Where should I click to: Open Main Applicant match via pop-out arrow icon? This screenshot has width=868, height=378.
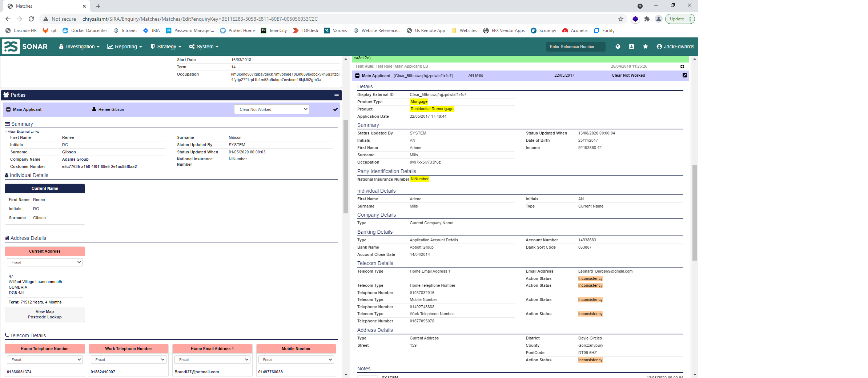coord(684,75)
